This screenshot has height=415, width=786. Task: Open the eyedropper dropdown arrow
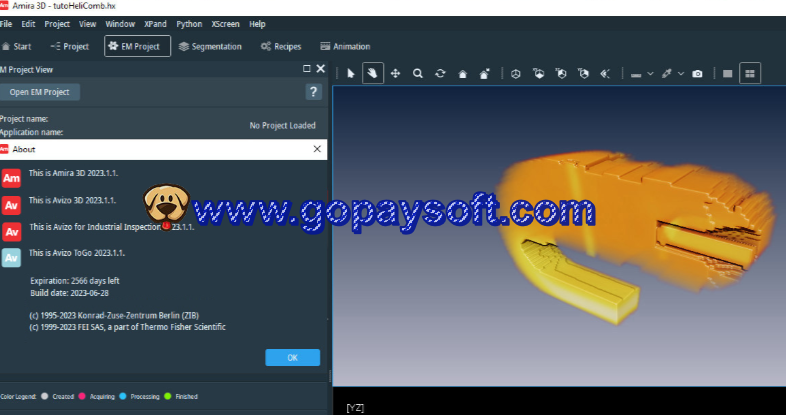[x=681, y=74]
